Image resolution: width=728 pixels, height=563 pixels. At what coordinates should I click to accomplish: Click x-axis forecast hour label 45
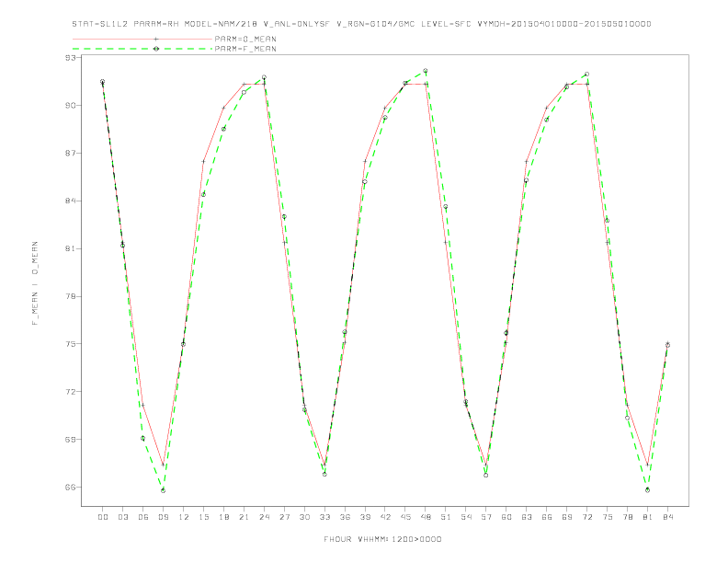(x=405, y=517)
